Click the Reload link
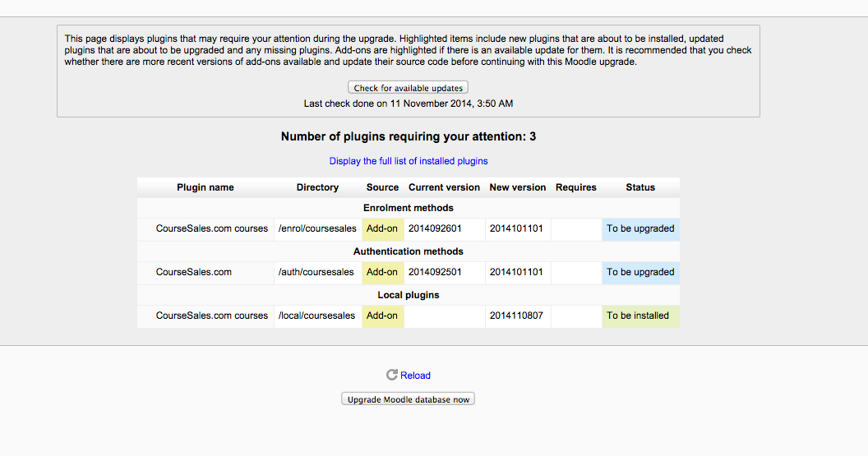The width and height of the screenshot is (868, 456). (415, 375)
